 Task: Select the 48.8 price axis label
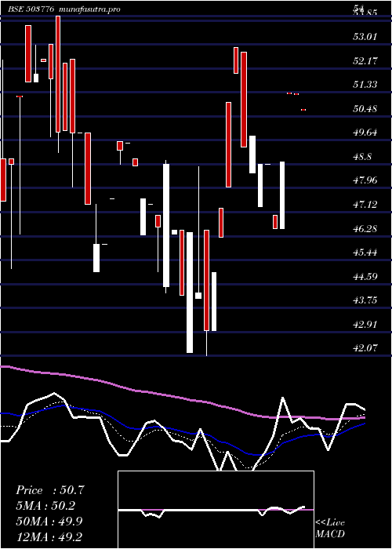click(x=362, y=157)
